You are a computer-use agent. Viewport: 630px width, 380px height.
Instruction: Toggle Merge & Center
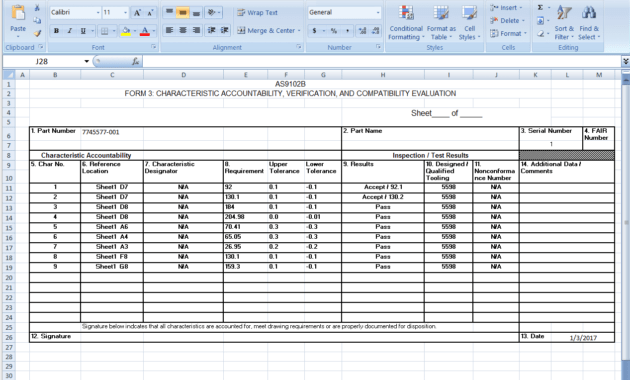(266, 31)
